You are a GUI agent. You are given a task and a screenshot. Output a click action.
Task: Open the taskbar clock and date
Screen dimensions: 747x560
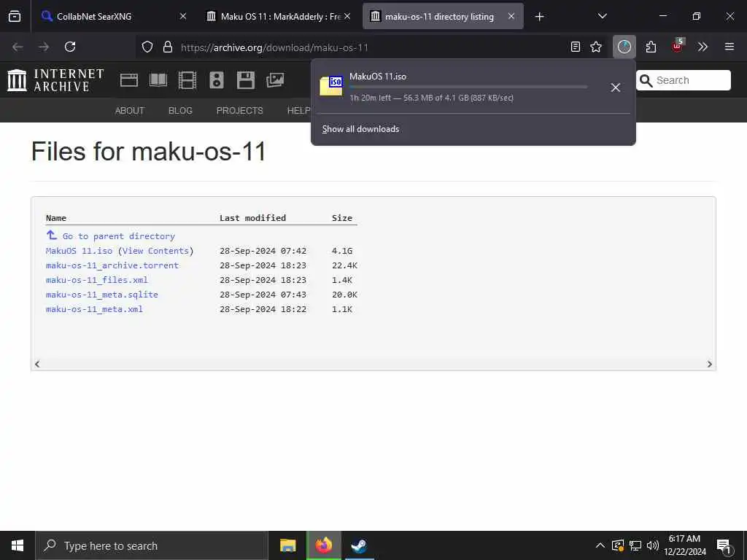coord(684,545)
